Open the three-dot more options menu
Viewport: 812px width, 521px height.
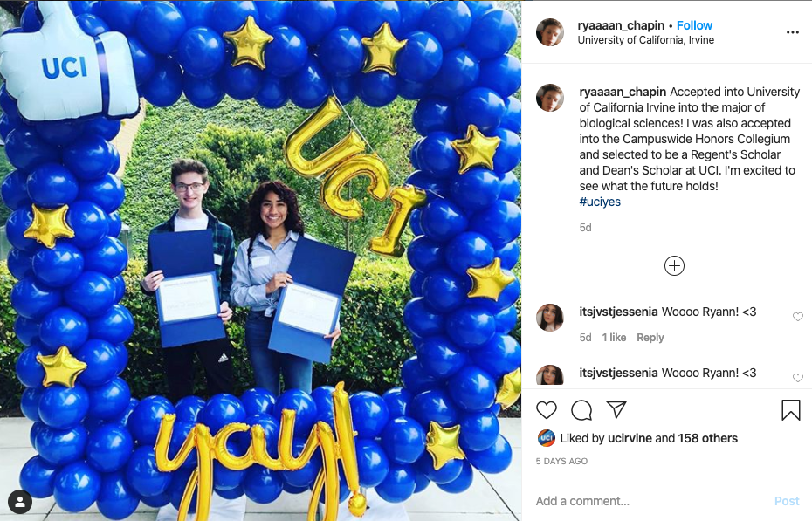pyautogui.click(x=792, y=32)
